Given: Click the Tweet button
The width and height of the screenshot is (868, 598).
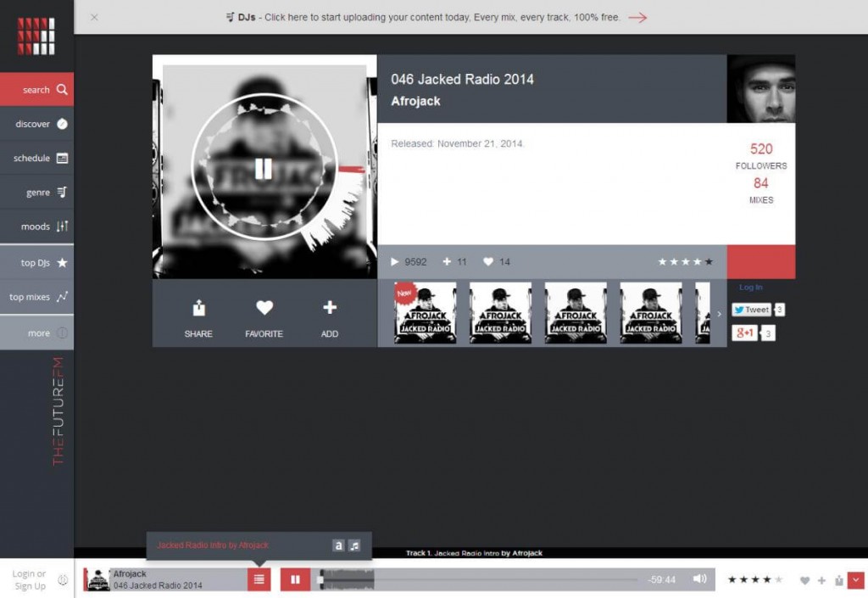Looking at the screenshot, I should [751, 310].
